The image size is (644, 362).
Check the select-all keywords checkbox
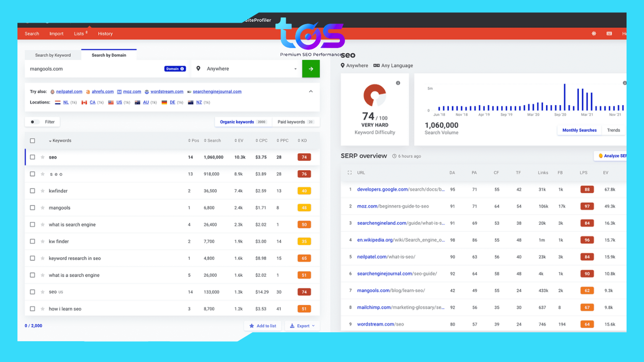[x=33, y=140]
